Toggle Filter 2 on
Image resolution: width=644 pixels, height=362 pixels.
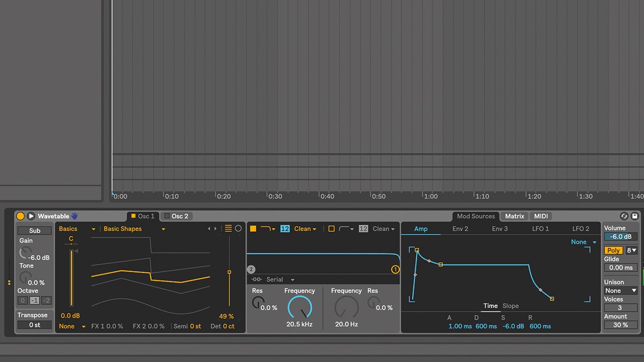coord(331,228)
